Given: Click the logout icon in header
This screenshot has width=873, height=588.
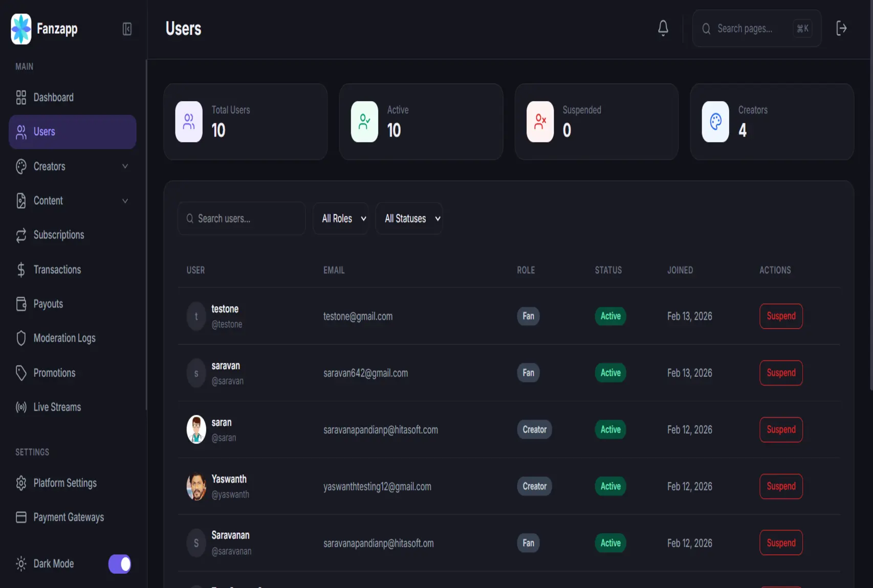Looking at the screenshot, I should click(x=841, y=28).
